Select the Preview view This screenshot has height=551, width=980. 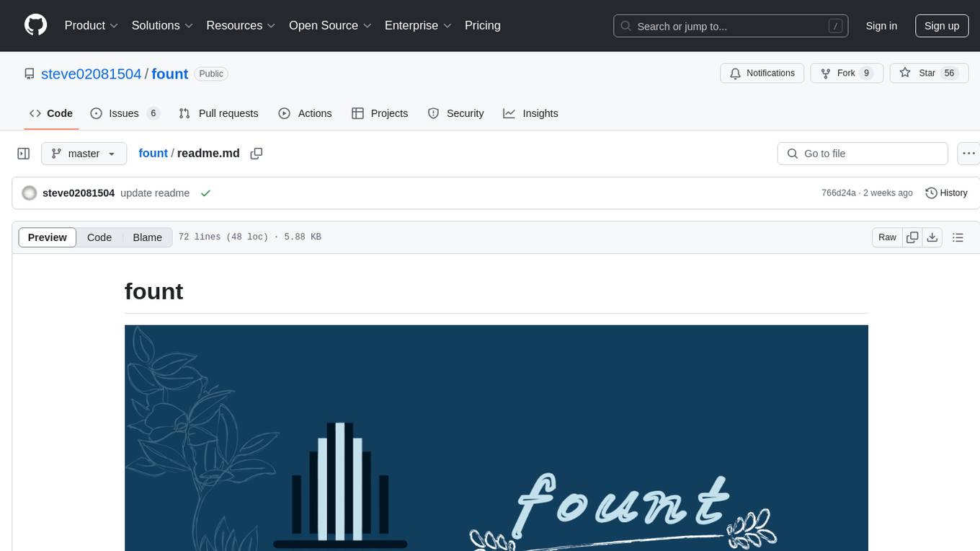tap(48, 237)
